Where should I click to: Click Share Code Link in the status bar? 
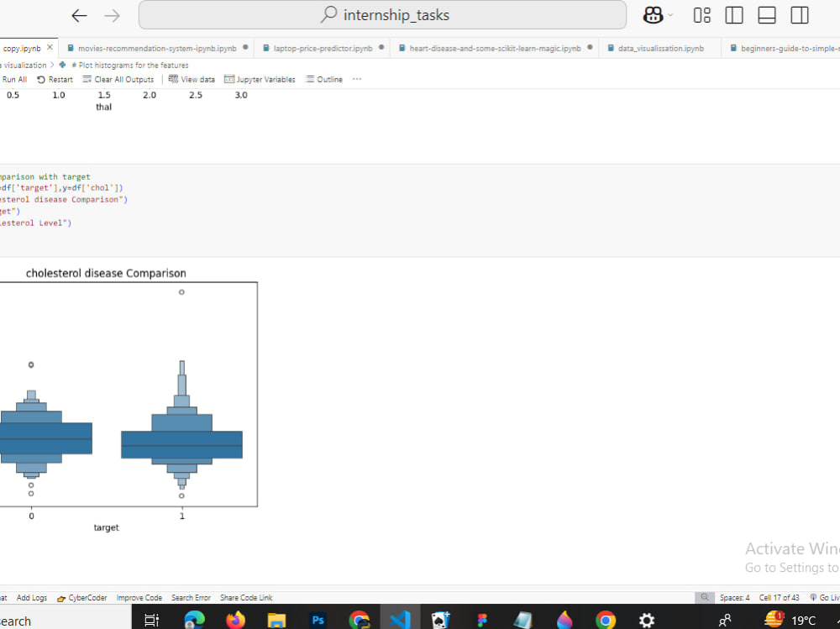point(246,597)
